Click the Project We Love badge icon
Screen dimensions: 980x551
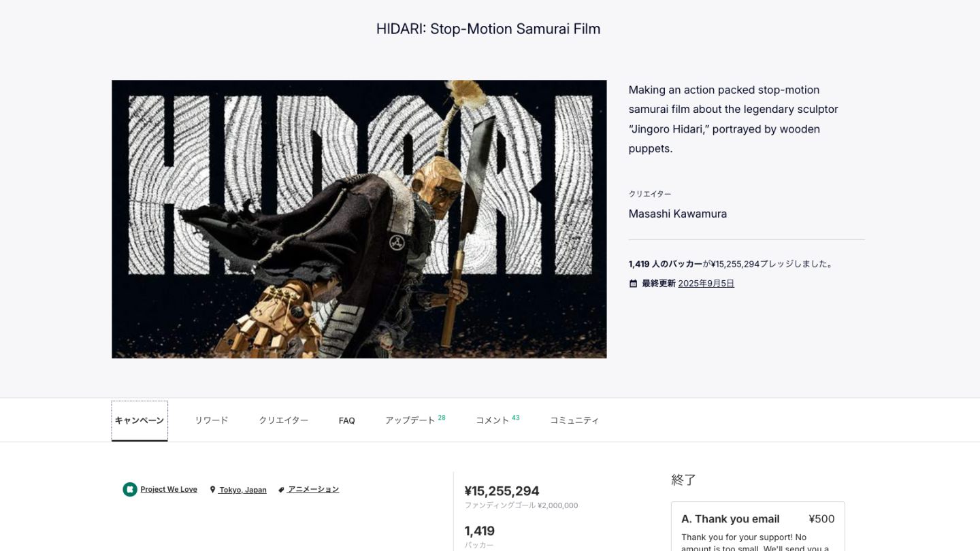click(130, 490)
